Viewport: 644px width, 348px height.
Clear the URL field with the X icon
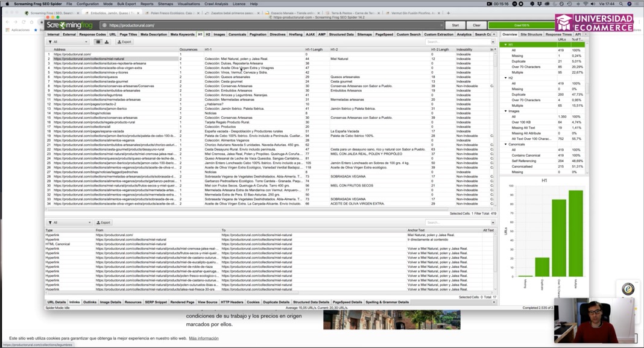click(x=441, y=25)
